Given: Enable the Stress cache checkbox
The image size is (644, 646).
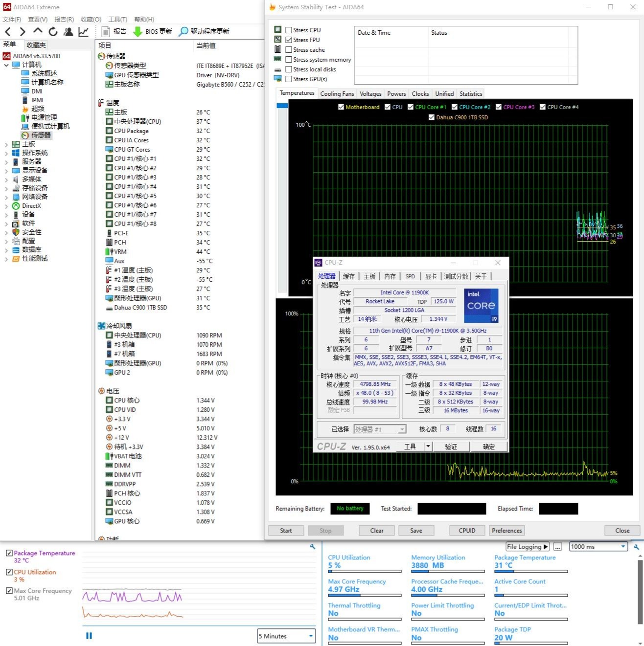Looking at the screenshot, I should (289, 49).
